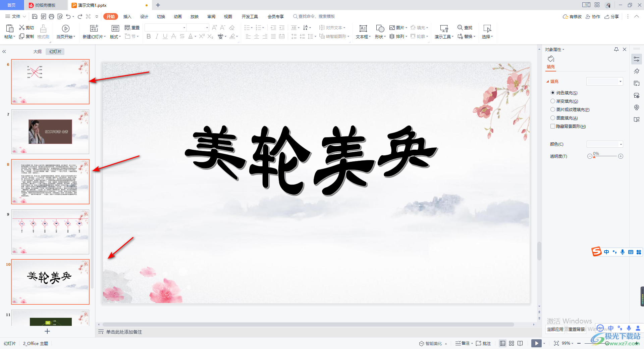This screenshot has height=349, width=644.
Task: Click the Cut scissors icon
Action: click(22, 28)
